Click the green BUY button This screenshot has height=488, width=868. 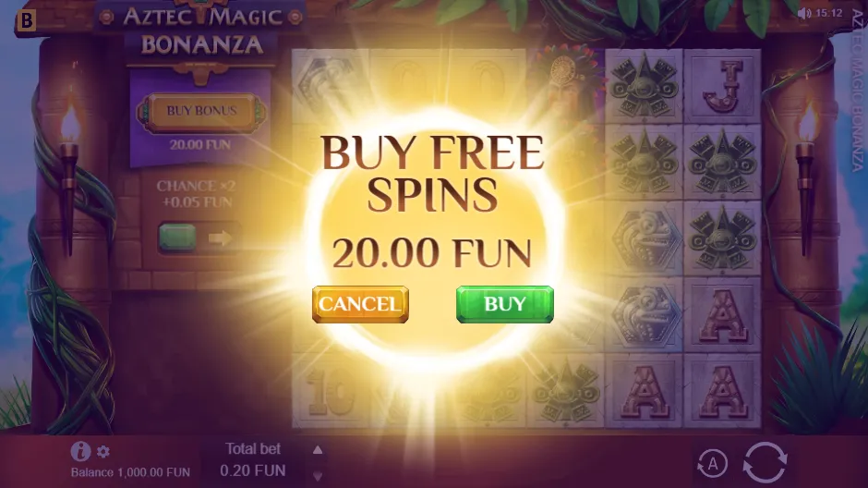coord(504,304)
